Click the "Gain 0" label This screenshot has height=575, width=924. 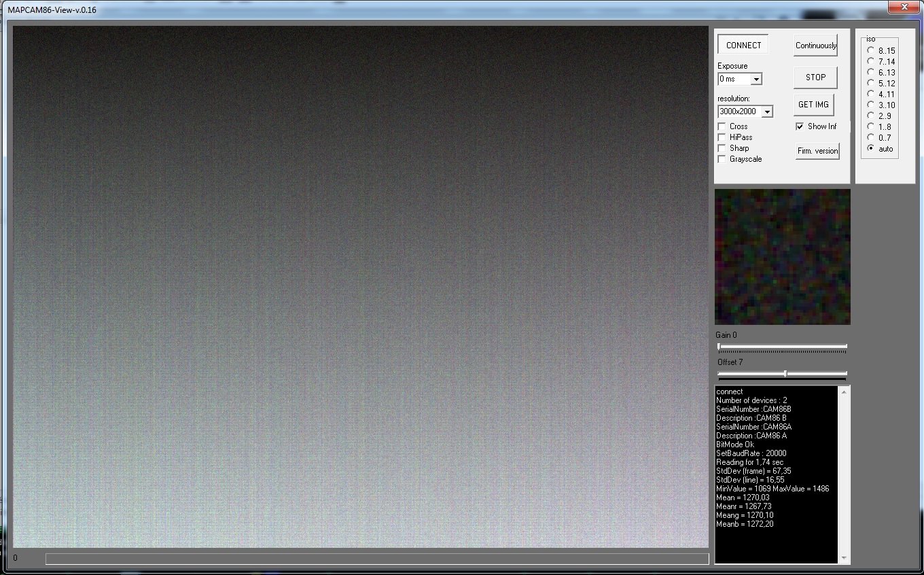tap(726, 335)
